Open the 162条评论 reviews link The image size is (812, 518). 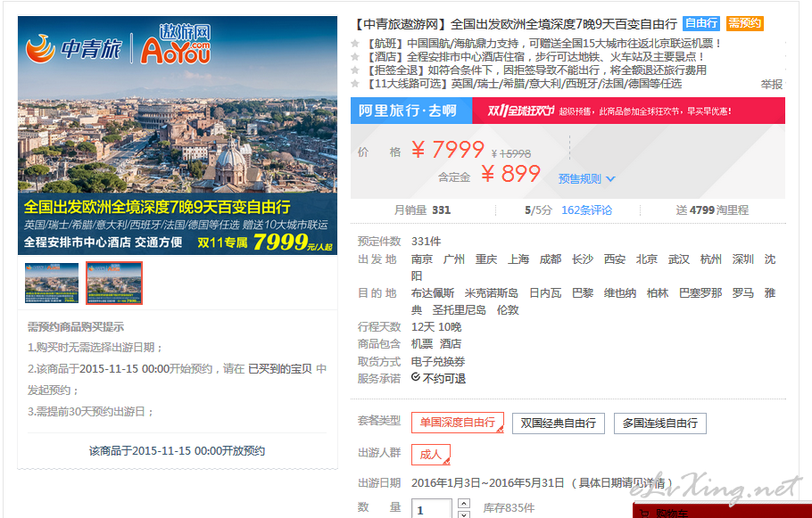[587, 210]
